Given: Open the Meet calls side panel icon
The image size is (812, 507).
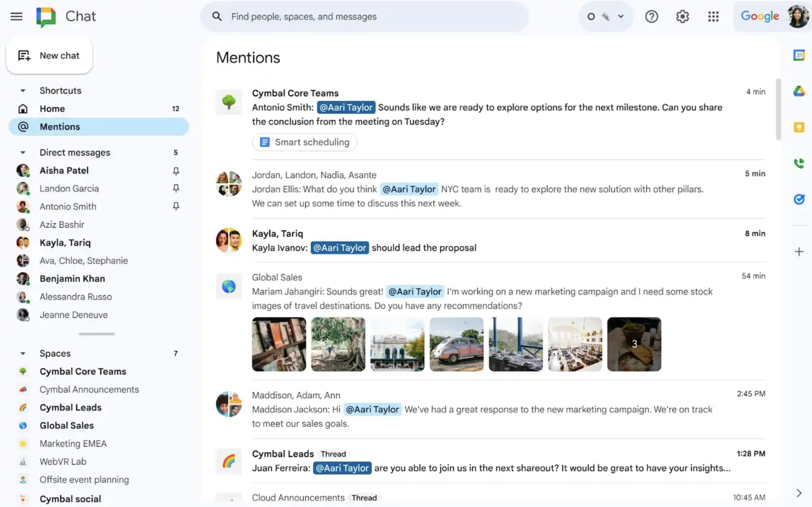Looking at the screenshot, I should (x=799, y=163).
